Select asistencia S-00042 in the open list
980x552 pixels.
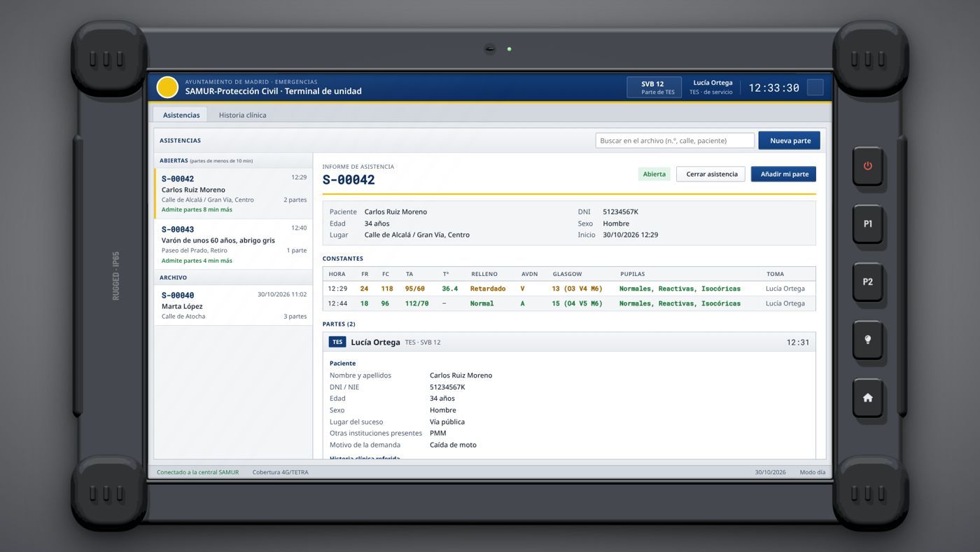point(234,193)
